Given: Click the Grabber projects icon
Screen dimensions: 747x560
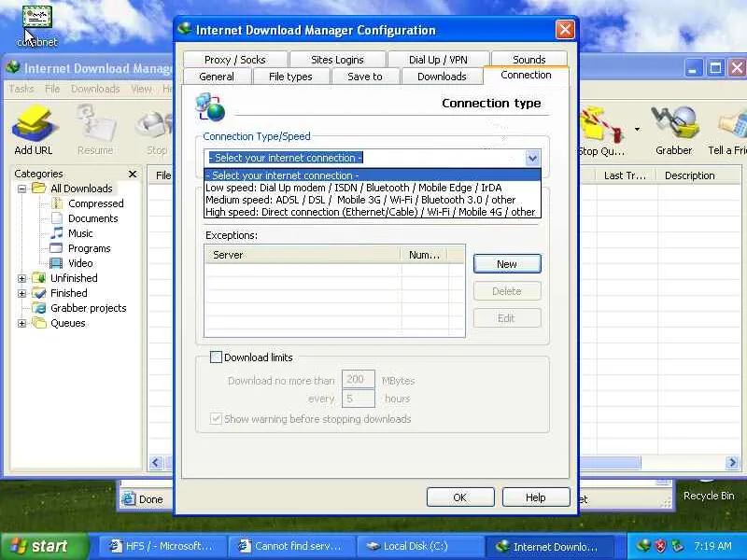Looking at the screenshot, I should coord(39,308).
